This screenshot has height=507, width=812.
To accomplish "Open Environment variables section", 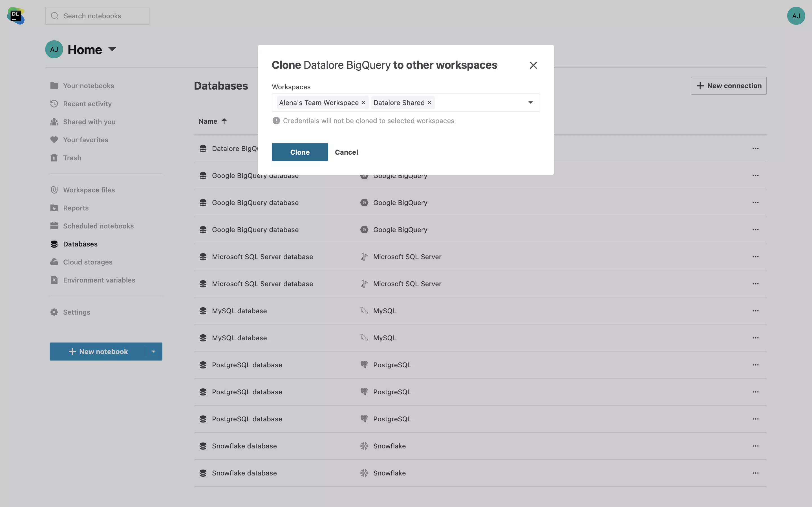I will coord(99,280).
